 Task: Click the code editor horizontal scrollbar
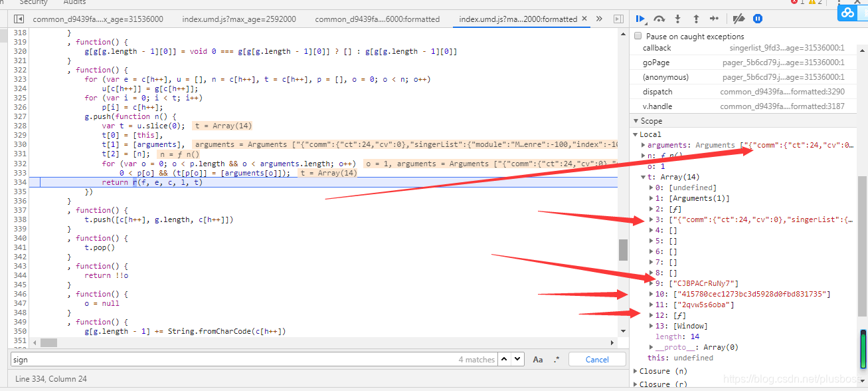point(48,342)
